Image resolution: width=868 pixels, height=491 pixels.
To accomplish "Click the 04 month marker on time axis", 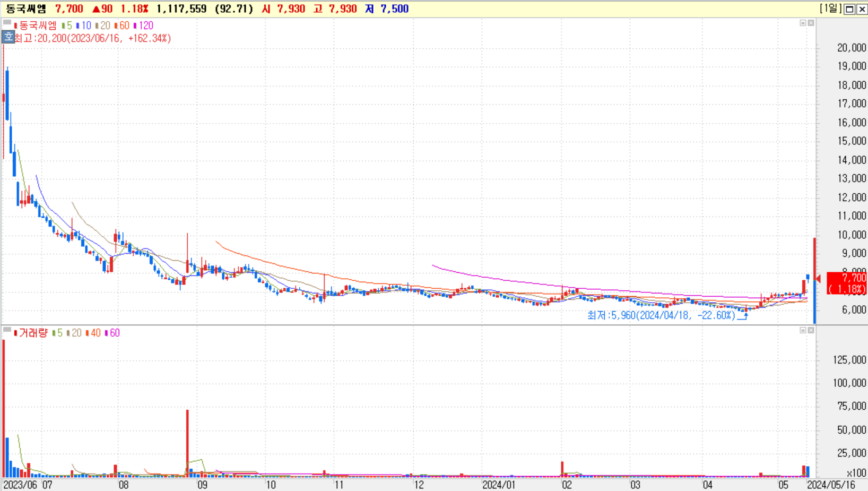I will [x=708, y=485].
